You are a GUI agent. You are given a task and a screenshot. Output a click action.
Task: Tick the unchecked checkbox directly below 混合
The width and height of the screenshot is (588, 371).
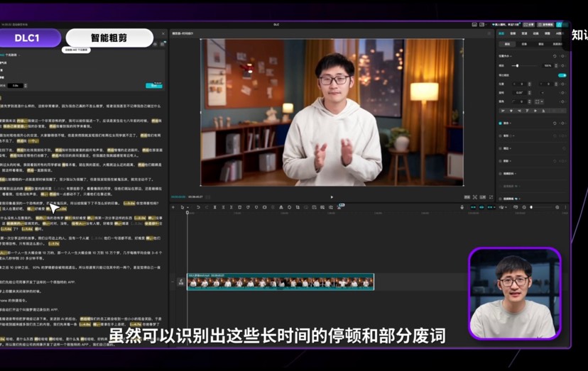coord(500,136)
